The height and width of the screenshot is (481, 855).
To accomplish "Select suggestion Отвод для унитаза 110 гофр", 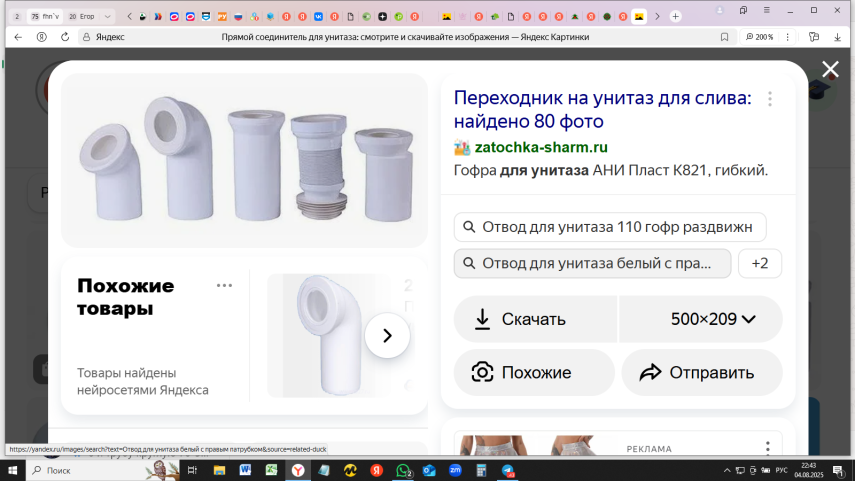I will pyautogui.click(x=610, y=227).
